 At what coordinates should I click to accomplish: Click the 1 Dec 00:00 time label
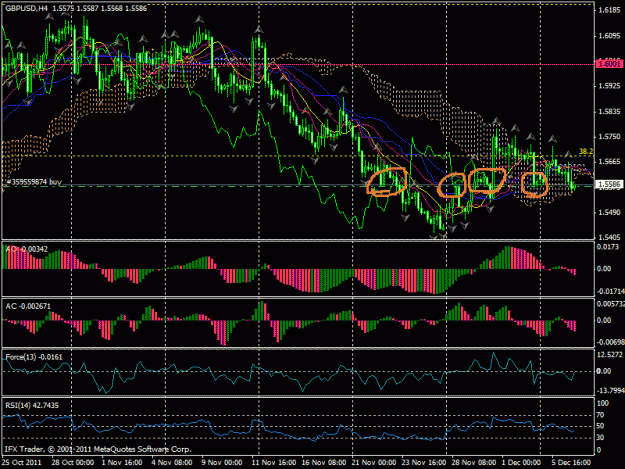click(x=521, y=463)
